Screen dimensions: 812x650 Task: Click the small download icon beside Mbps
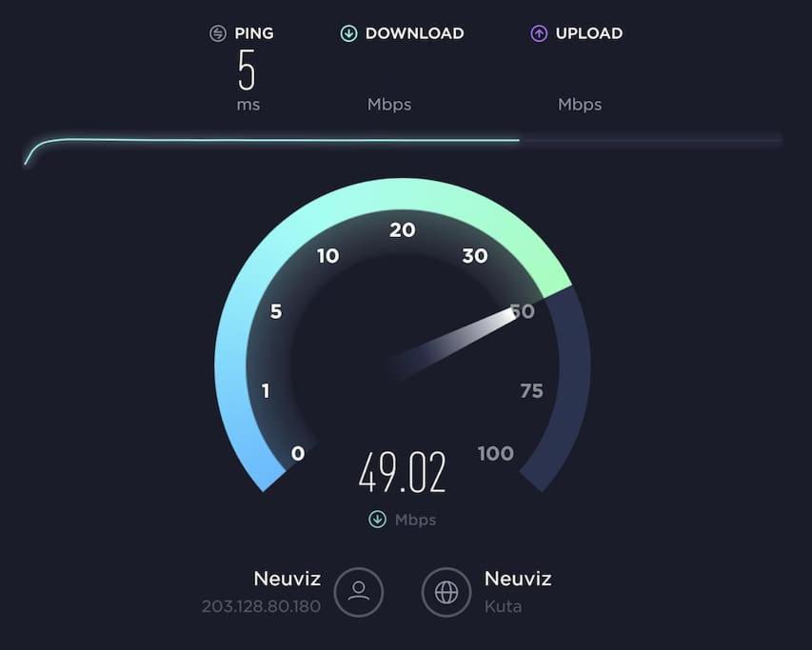tap(377, 519)
